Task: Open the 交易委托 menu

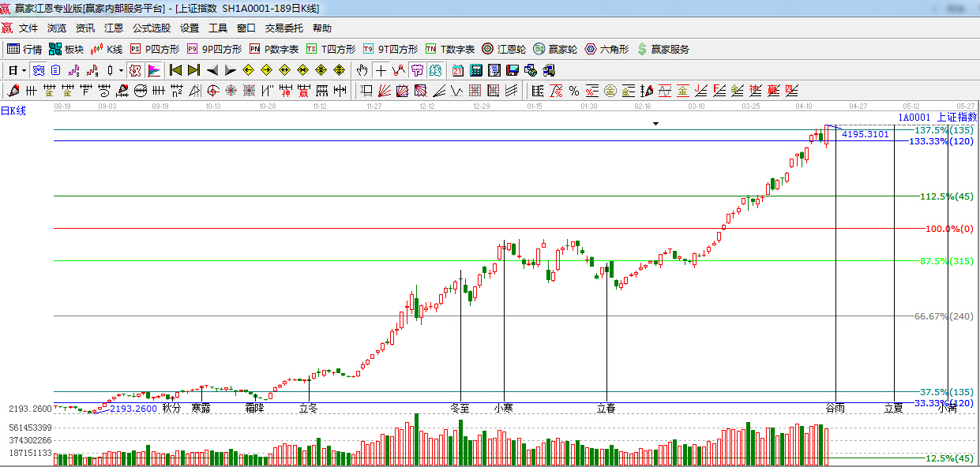Action: click(x=283, y=28)
